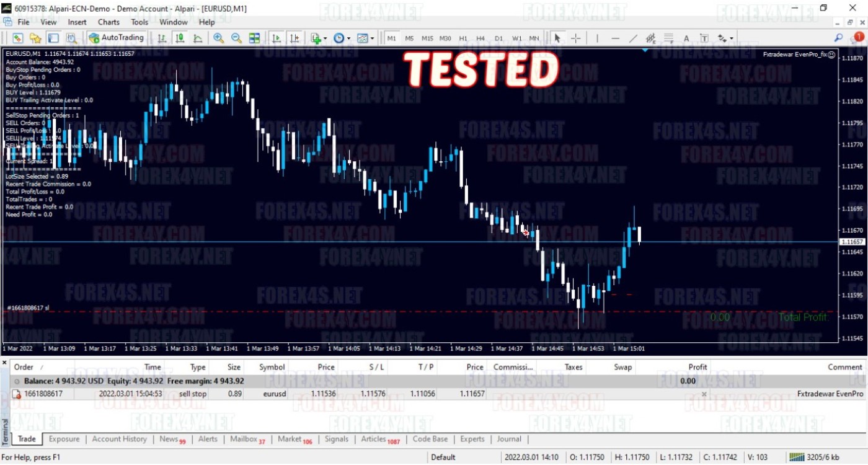The width and height of the screenshot is (868, 465).
Task: Draw a trendline with the diagonal line tool
Action: [633, 38]
